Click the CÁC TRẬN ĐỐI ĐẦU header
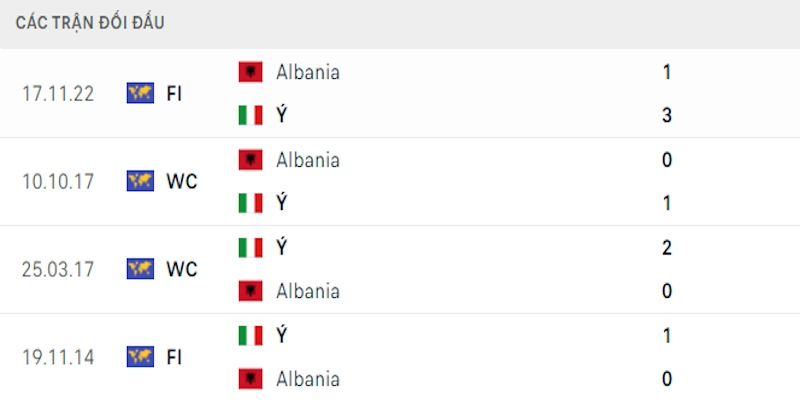This screenshot has width=800, height=400. coord(90,23)
